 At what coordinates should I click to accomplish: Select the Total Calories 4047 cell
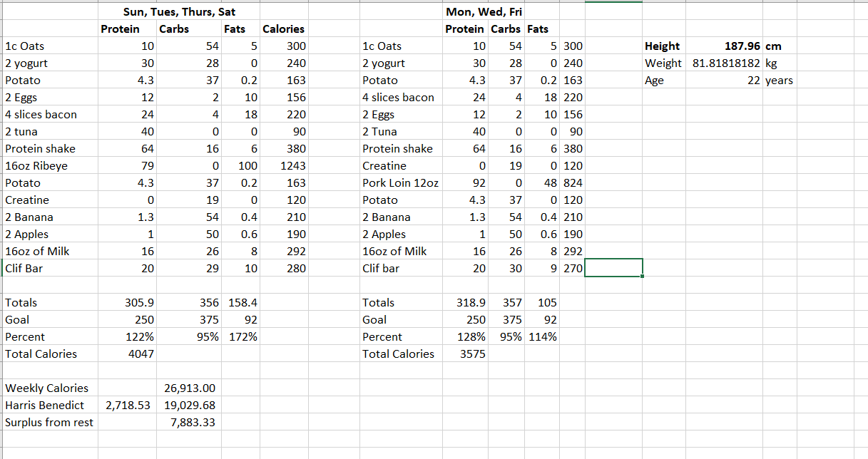(x=141, y=354)
